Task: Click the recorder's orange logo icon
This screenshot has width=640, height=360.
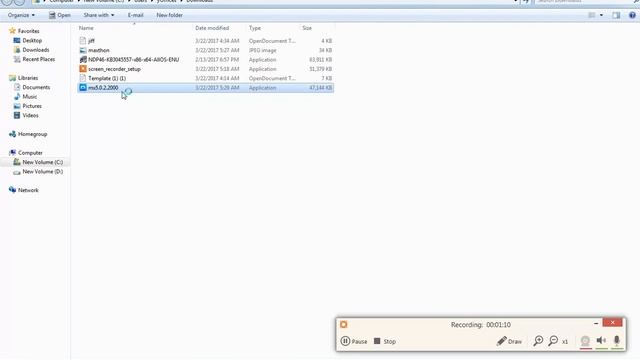Action: tap(344, 324)
